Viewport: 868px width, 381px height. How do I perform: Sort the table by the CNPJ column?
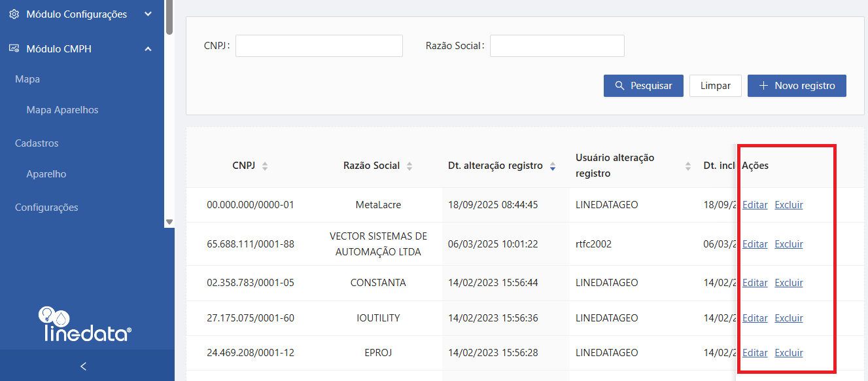pos(265,166)
